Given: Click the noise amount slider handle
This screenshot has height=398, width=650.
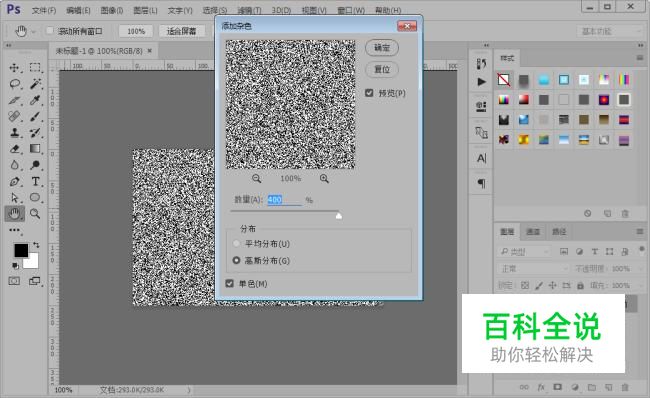Looking at the screenshot, I should pyautogui.click(x=339, y=215).
